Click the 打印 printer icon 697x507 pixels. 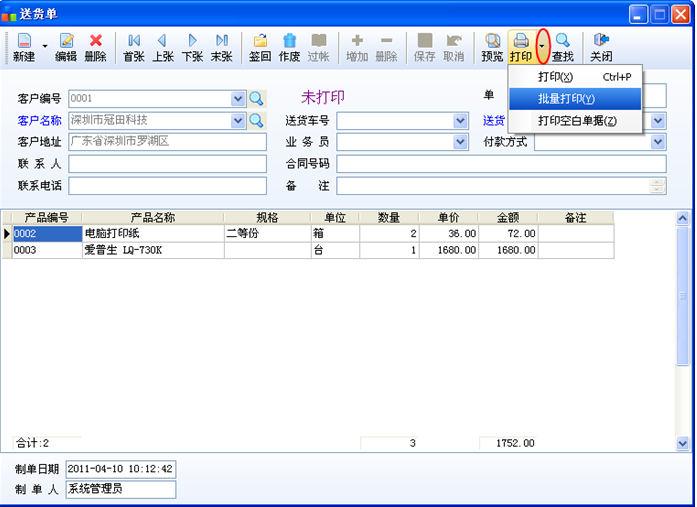(x=521, y=47)
